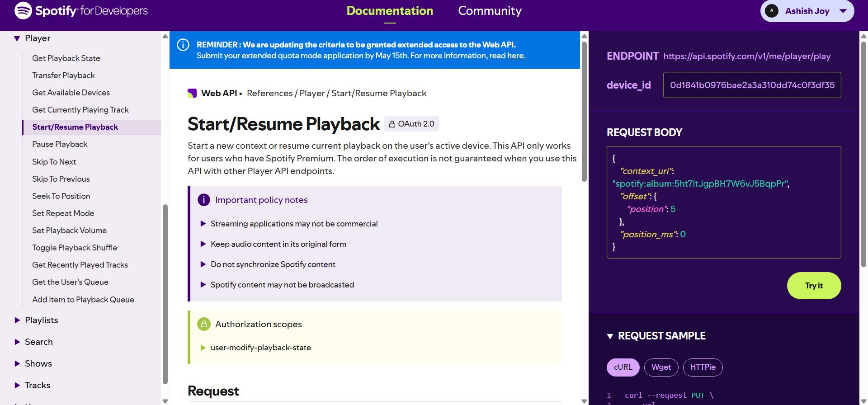
Task: Click the Web API purple square icon
Action: tap(192, 93)
